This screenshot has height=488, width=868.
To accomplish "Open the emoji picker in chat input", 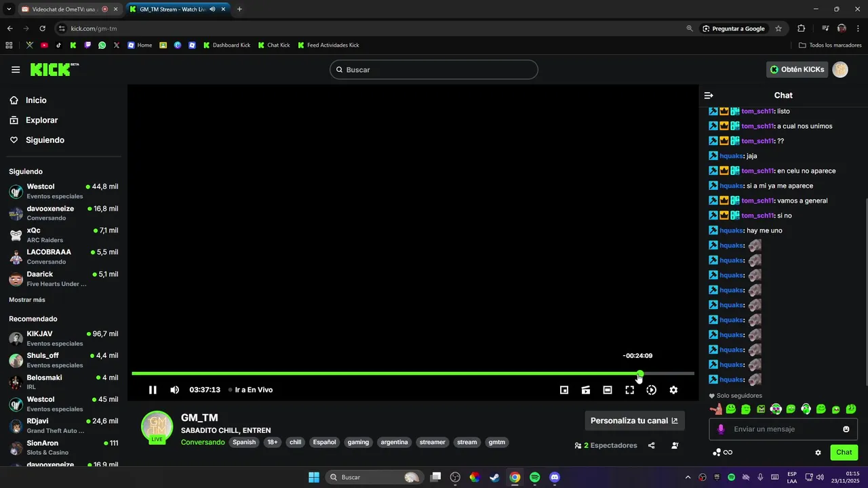I will (846, 429).
